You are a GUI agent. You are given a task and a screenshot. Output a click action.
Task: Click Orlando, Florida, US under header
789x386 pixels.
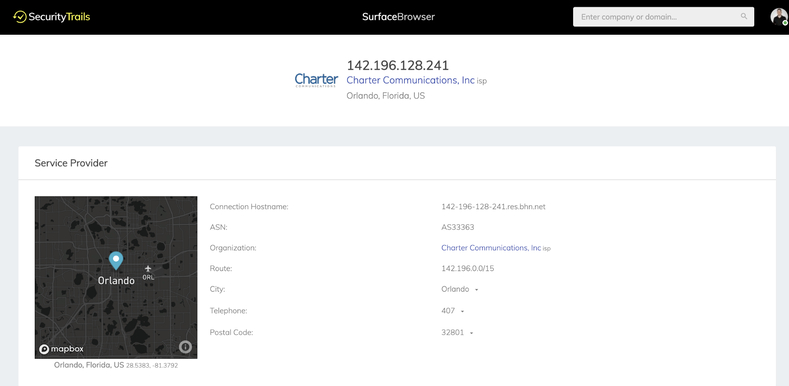click(385, 96)
